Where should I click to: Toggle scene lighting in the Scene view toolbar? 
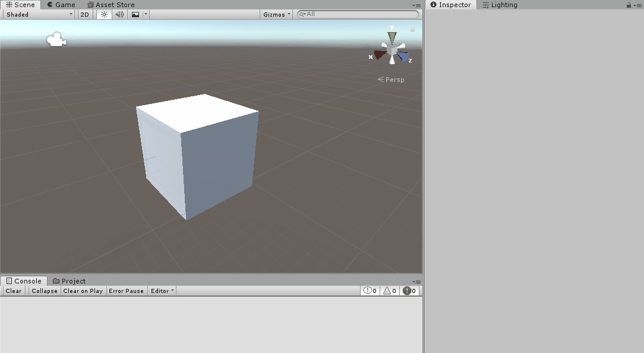(x=103, y=14)
